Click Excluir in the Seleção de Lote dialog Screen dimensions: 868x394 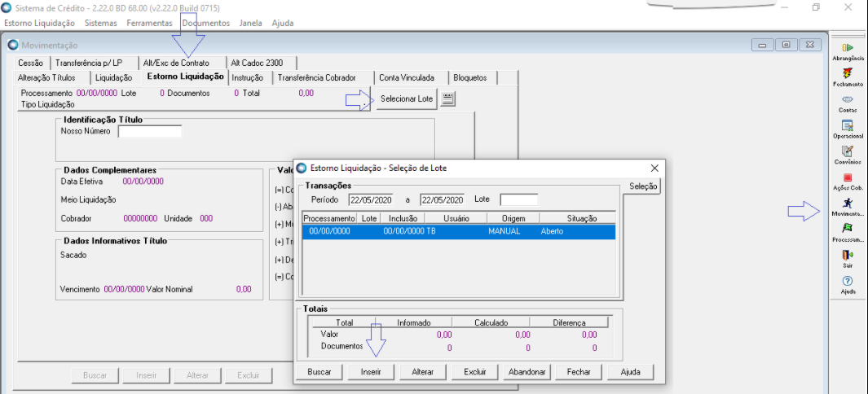pyautogui.click(x=475, y=372)
